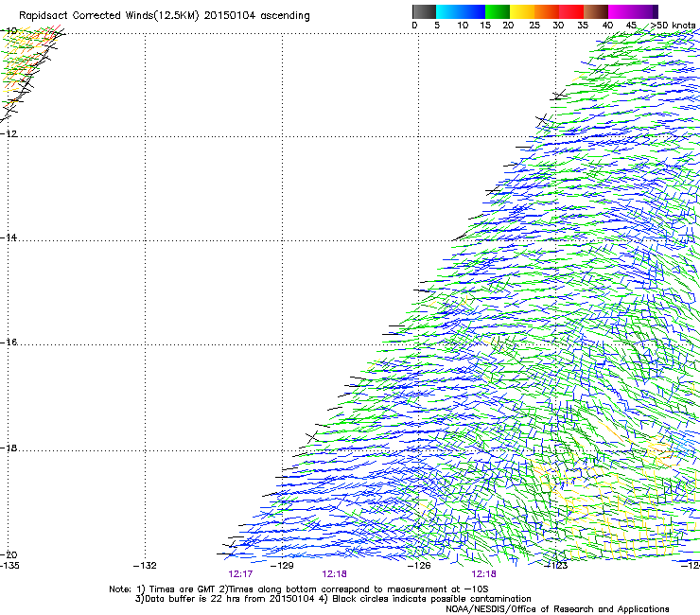Pick the magenta 40-45 knots legend color
The image size is (700, 615).
[x=621, y=11]
